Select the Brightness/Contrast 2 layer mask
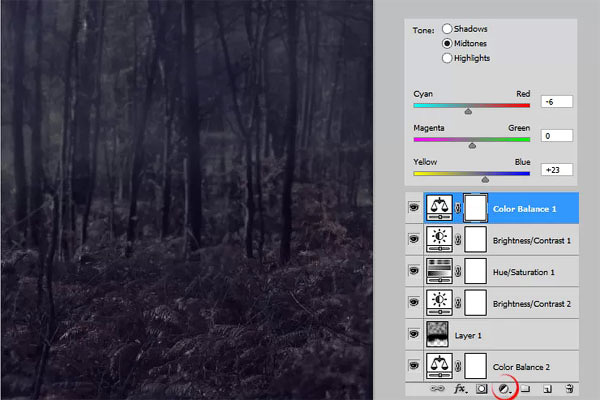The height and width of the screenshot is (400, 600). (x=476, y=303)
